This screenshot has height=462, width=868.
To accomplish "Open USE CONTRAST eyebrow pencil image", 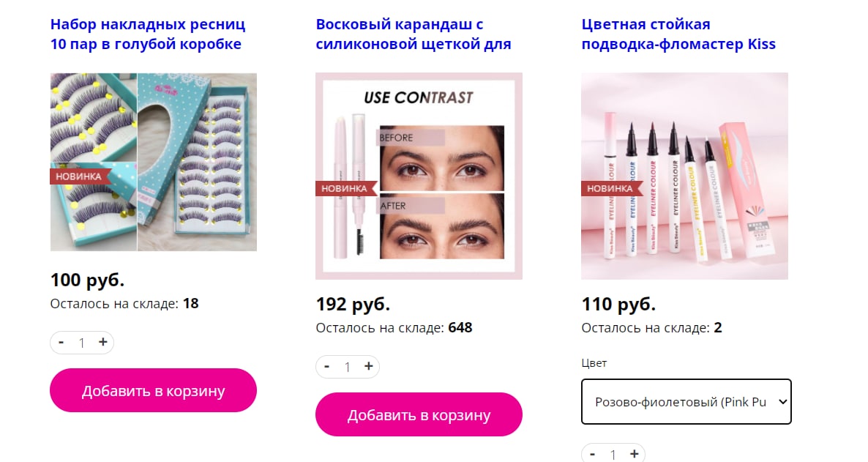I will [x=419, y=176].
